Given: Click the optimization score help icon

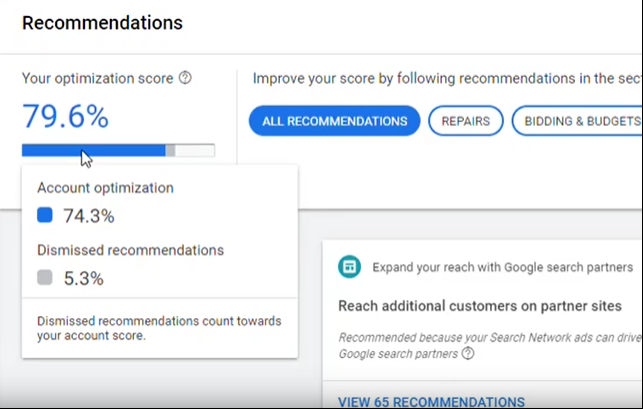Looking at the screenshot, I should pyautogui.click(x=185, y=78).
